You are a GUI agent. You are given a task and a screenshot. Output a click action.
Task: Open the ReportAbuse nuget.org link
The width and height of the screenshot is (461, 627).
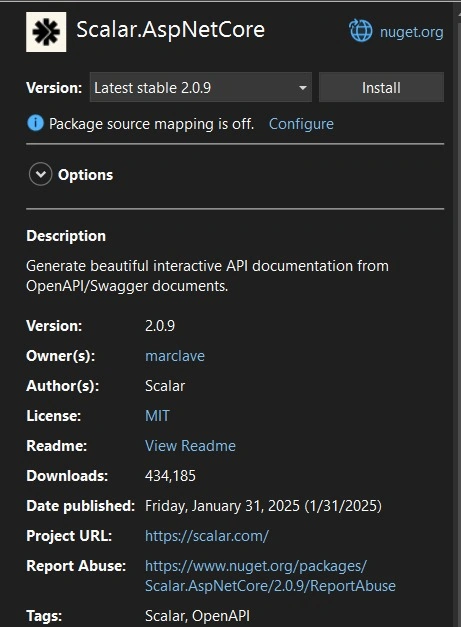click(270, 576)
